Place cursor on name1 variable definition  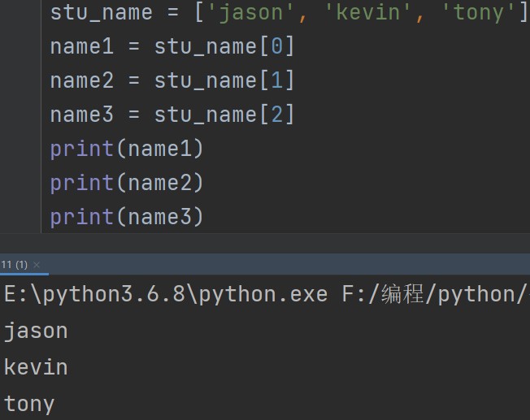click(x=81, y=47)
